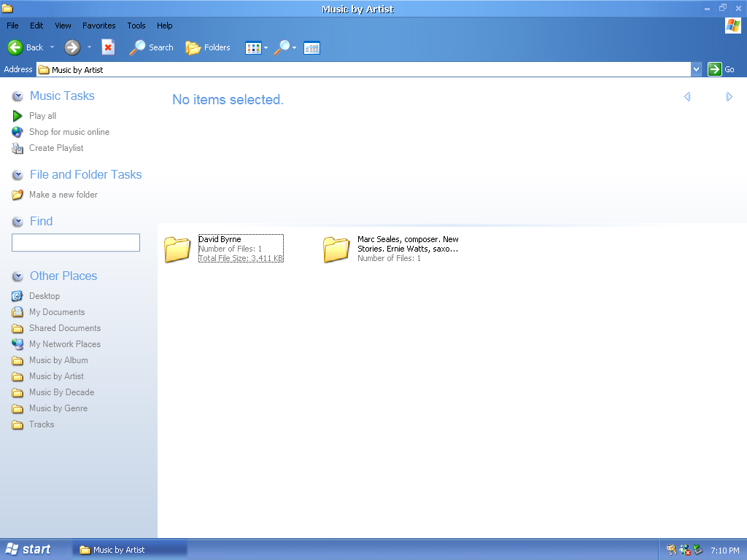Open the address bar dropdown
The image size is (747, 560).
click(696, 69)
